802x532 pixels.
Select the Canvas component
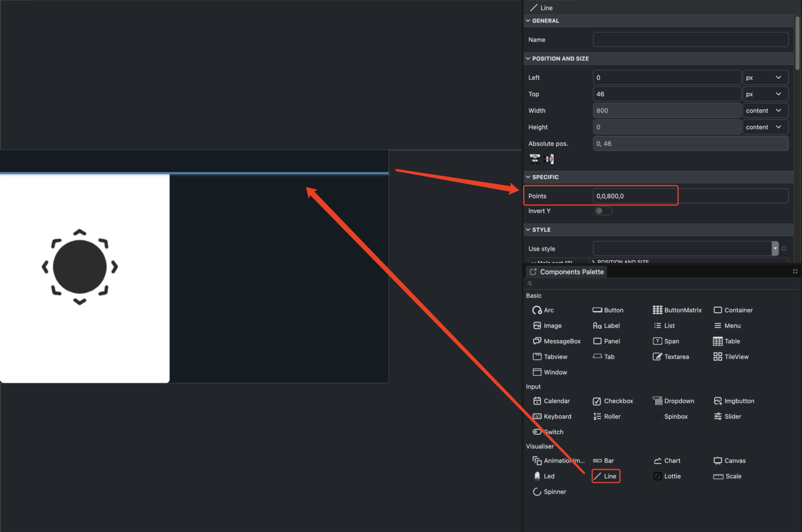(x=729, y=460)
